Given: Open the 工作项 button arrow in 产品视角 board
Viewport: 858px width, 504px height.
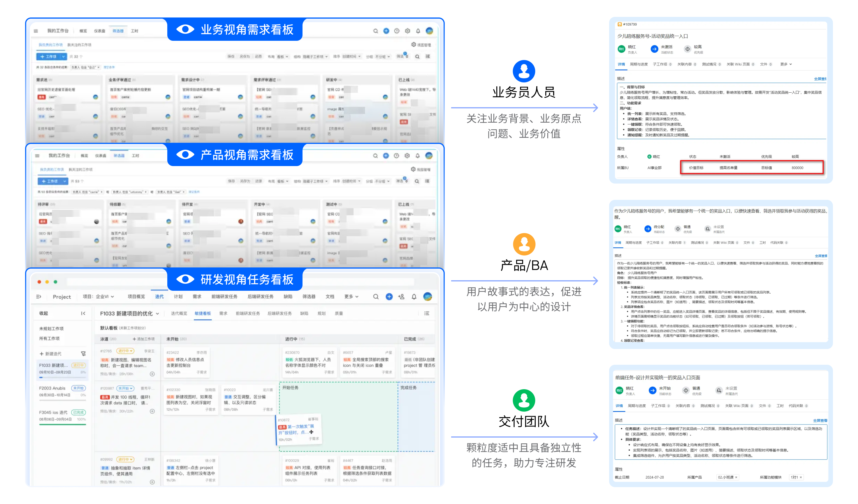Looking at the screenshot, I should (x=64, y=181).
